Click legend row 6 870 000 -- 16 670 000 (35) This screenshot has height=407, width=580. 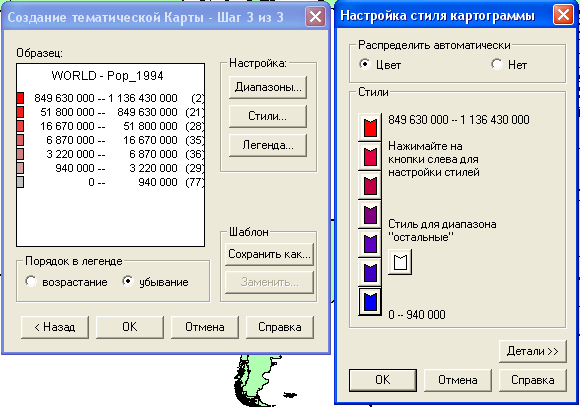pos(111,140)
